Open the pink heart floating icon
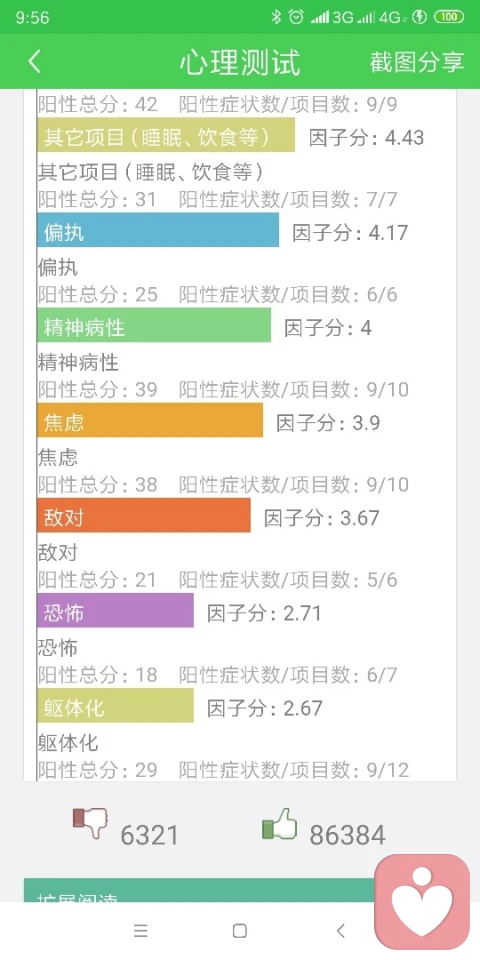Image resolution: width=480 pixels, height=960 pixels. (422, 901)
